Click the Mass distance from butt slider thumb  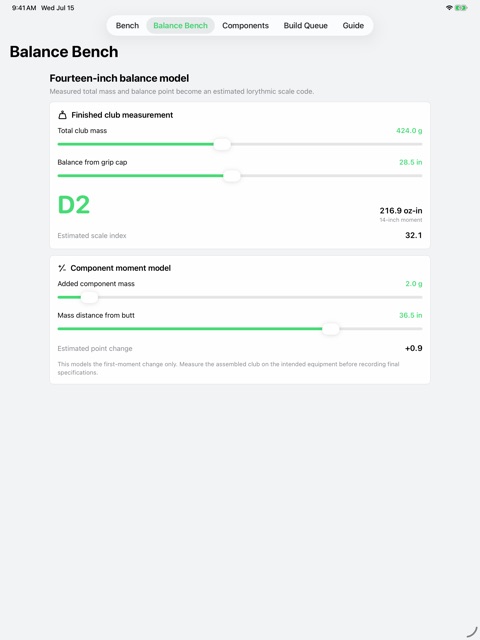tap(331, 329)
